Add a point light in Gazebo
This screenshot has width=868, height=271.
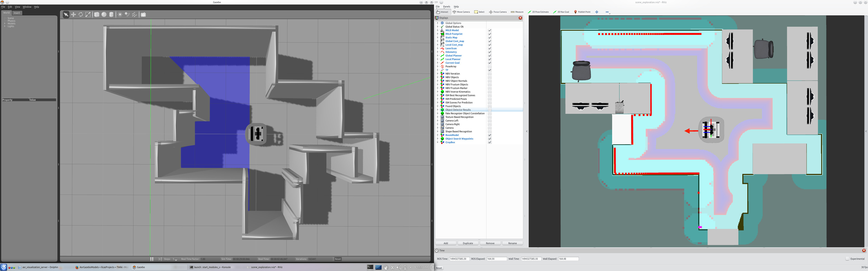tap(120, 14)
